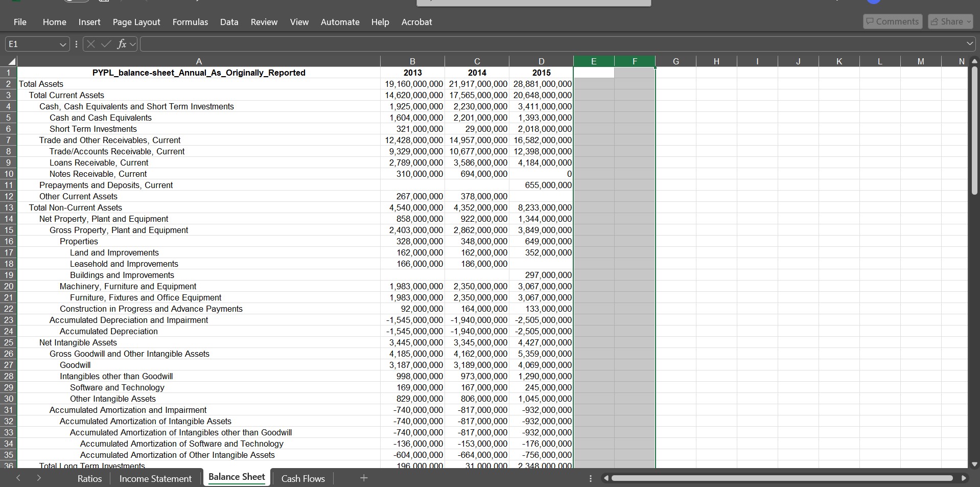Select the 'Goodwill' label cell
The width and height of the screenshot is (980, 487).
pyautogui.click(x=199, y=365)
